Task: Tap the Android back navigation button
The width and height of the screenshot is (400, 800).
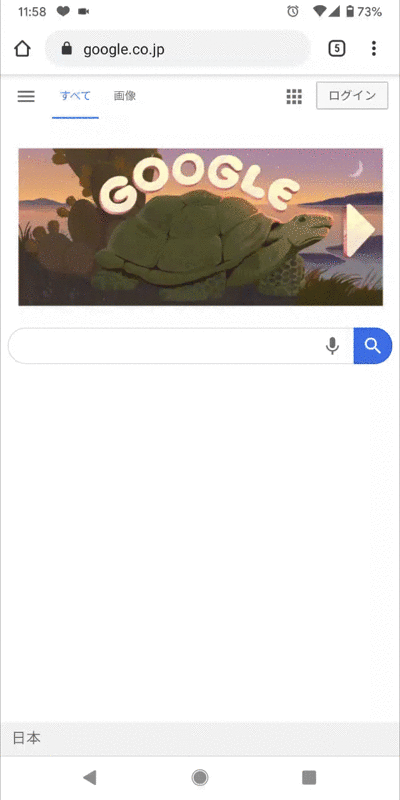Action: click(90, 778)
